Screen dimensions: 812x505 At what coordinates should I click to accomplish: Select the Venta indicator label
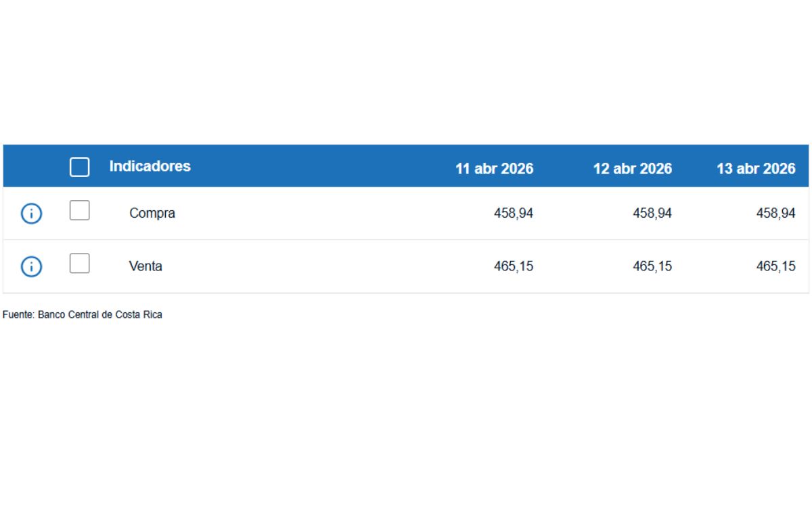tap(146, 266)
